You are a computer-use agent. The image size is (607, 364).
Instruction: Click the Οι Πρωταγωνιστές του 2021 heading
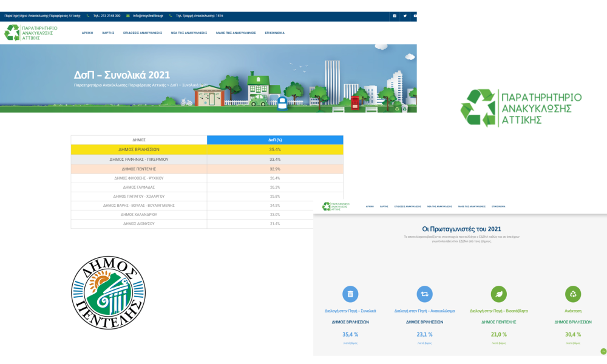pyautogui.click(x=461, y=229)
